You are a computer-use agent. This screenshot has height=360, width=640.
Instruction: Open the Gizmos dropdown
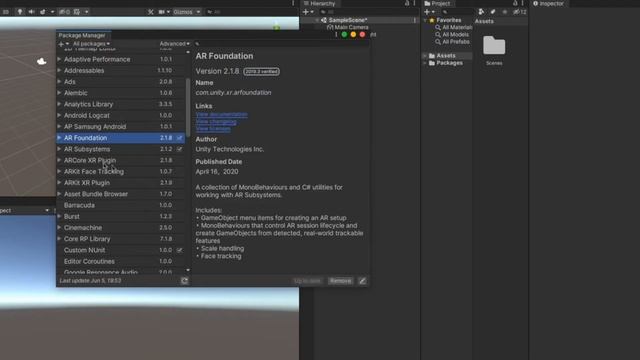click(187, 12)
